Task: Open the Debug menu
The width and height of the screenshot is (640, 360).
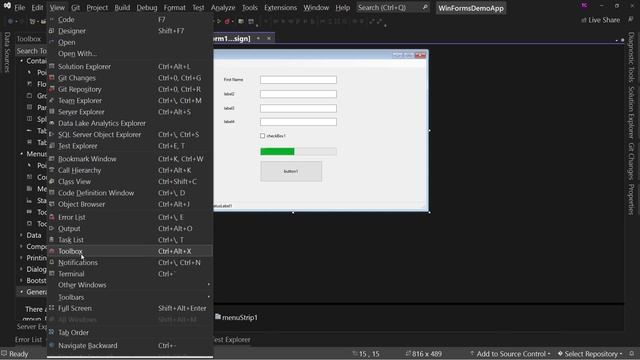Action: [x=147, y=7]
